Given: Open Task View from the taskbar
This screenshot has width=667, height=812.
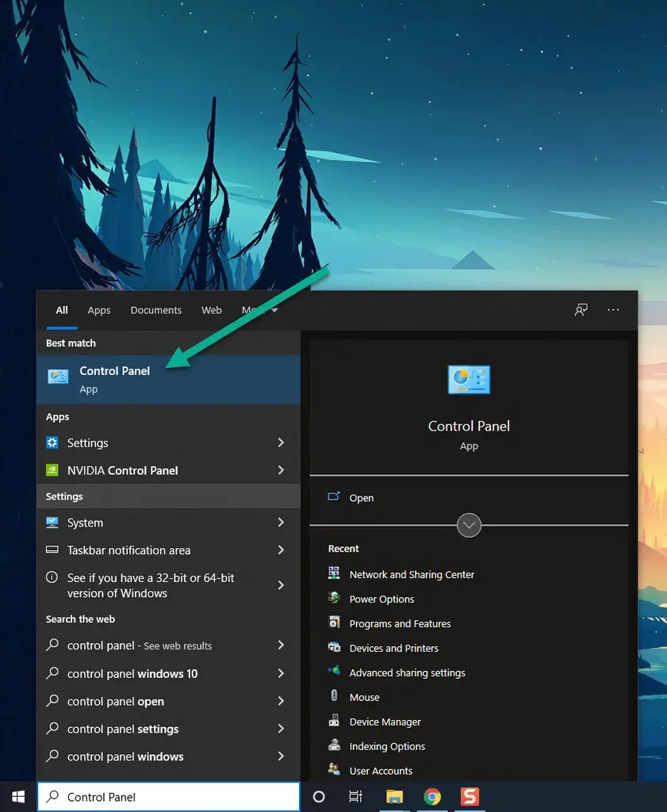Looking at the screenshot, I should click(x=356, y=796).
